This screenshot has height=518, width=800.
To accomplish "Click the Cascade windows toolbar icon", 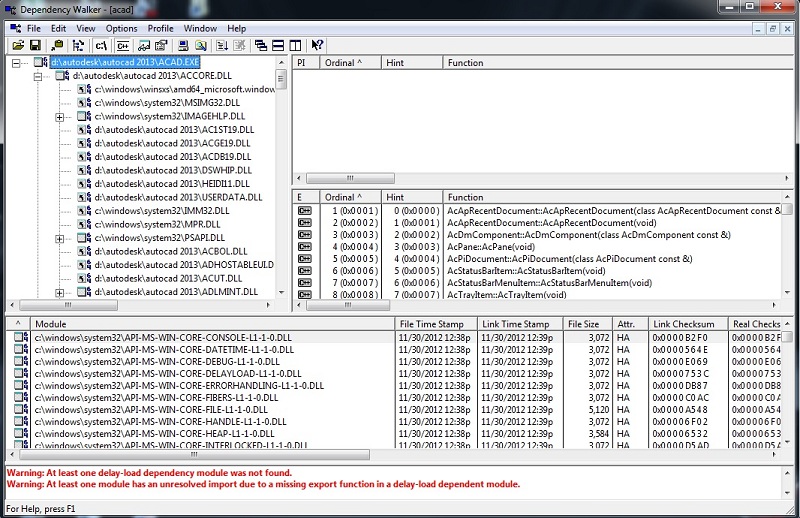I will tap(261, 45).
